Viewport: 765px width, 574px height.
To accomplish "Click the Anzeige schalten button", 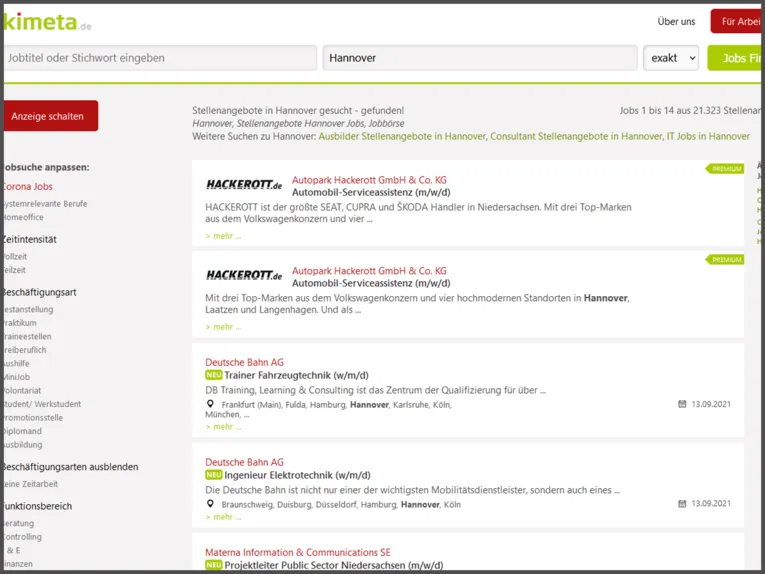I will point(51,116).
